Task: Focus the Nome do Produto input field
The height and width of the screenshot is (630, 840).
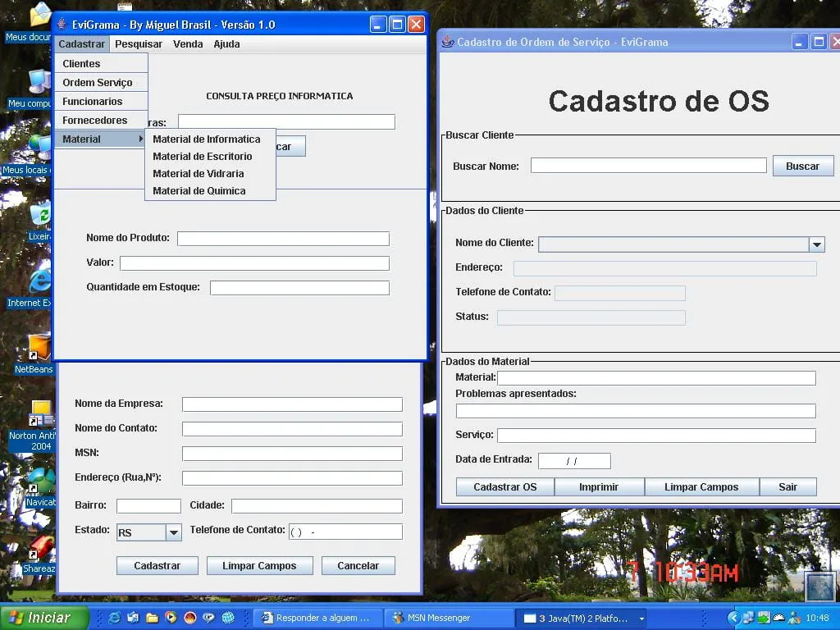Action: (x=283, y=239)
